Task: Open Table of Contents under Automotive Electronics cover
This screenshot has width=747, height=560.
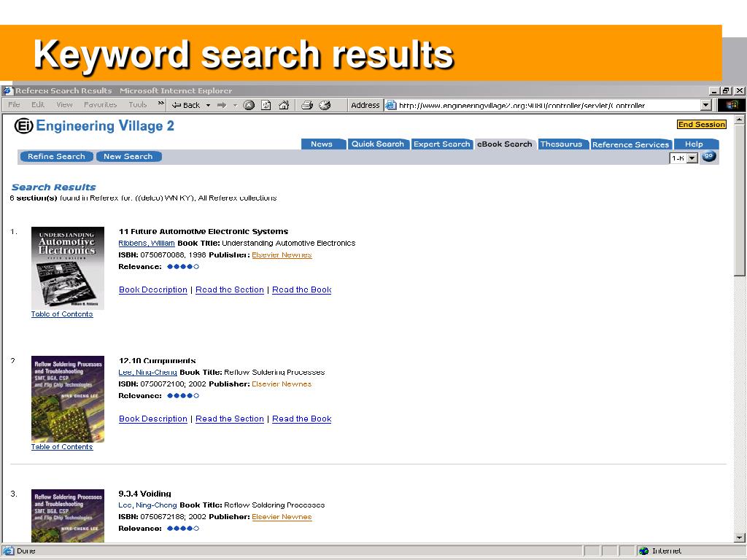Action: 62,314
